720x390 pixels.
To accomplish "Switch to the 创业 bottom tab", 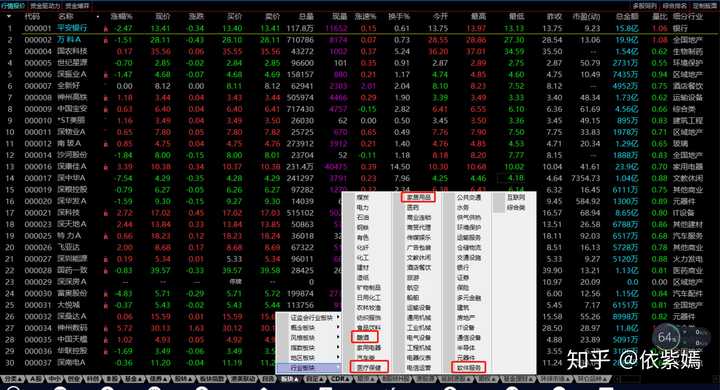I will 73,379.
